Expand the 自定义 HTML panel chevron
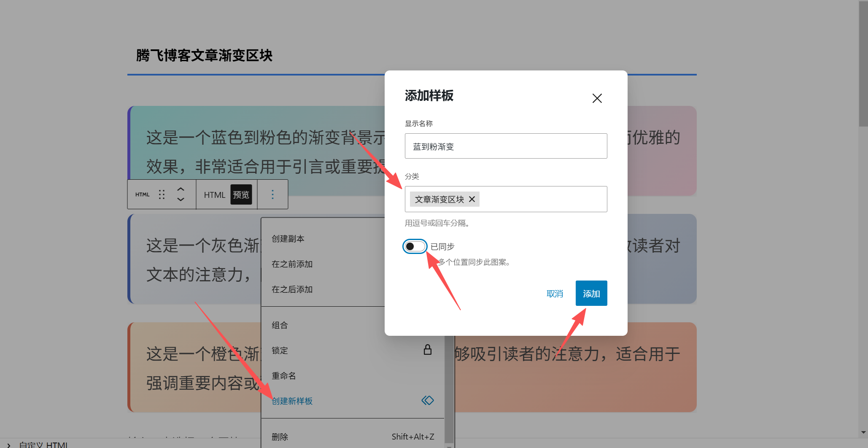The width and height of the screenshot is (868, 448). (8, 443)
